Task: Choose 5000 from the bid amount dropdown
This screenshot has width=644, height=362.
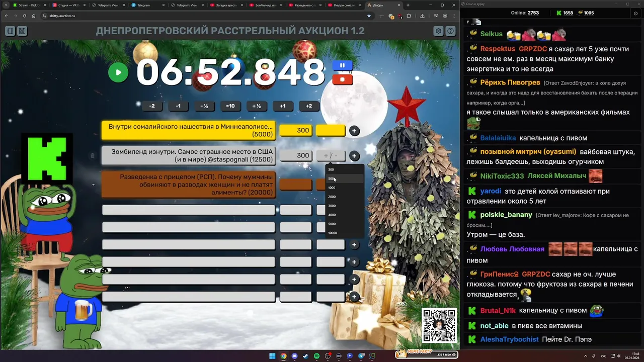Action: [x=345, y=224]
